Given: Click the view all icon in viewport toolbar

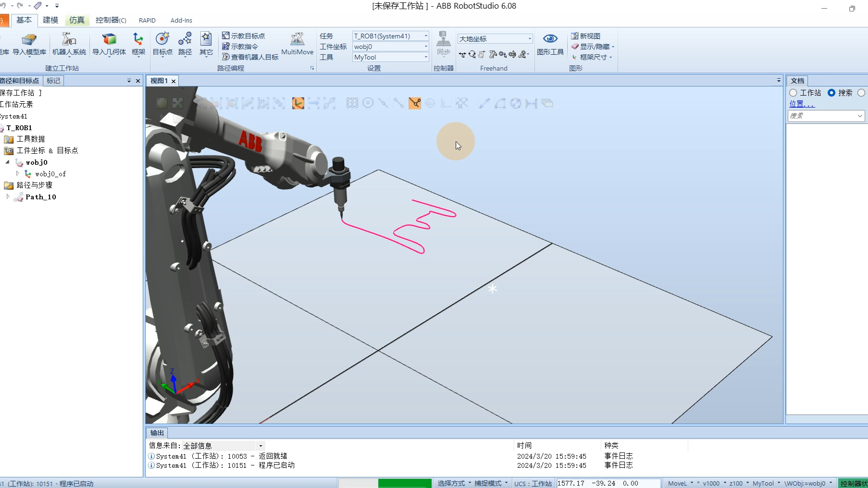Looking at the screenshot, I should point(162,103).
